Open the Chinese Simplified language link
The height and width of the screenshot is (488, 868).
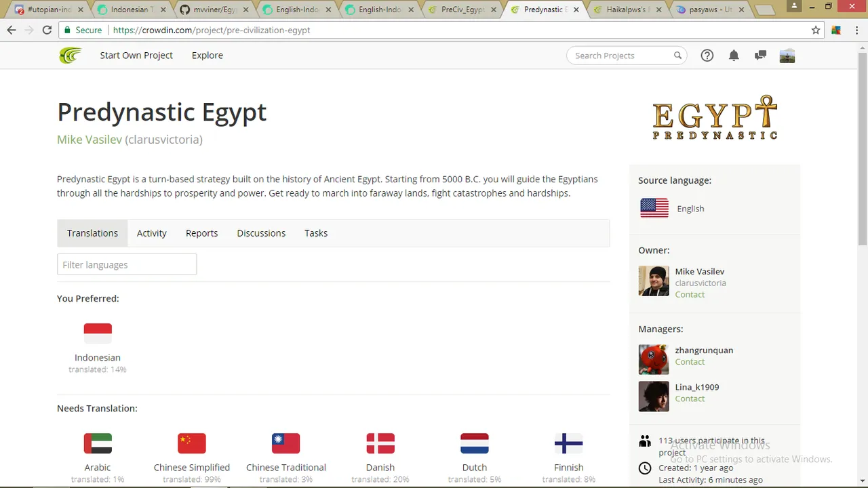192,468
